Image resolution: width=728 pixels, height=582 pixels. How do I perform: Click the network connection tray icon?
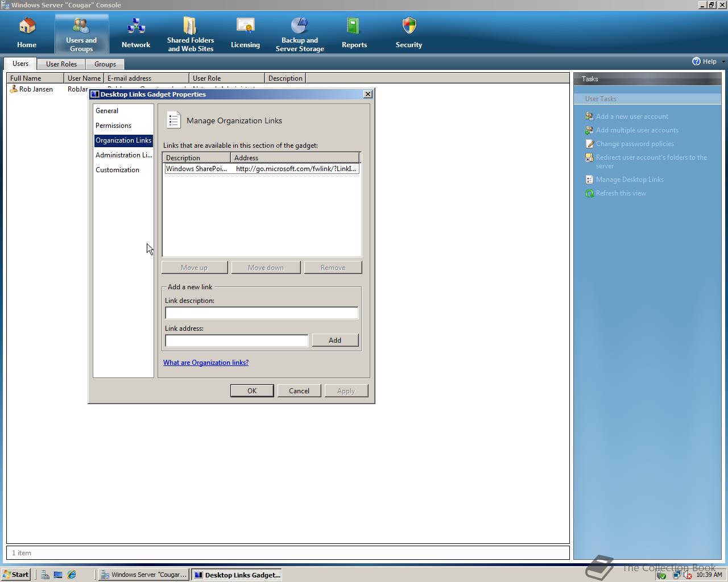676,575
